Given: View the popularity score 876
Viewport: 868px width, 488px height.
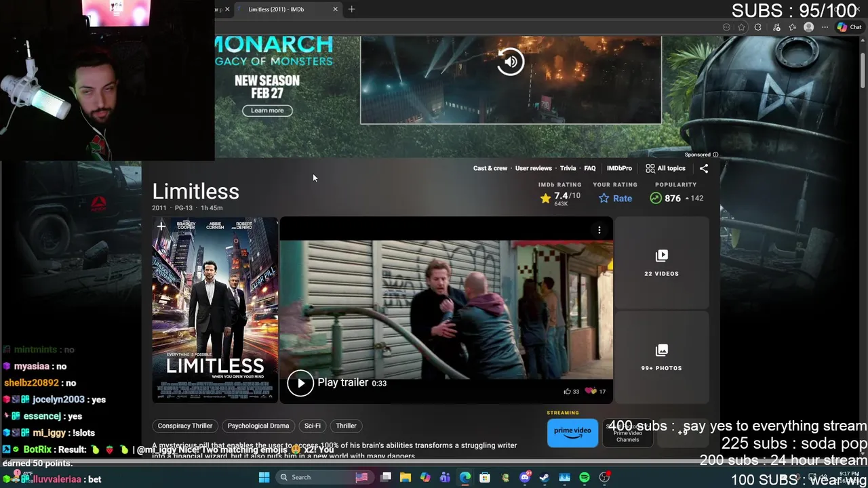Looking at the screenshot, I should (676, 198).
